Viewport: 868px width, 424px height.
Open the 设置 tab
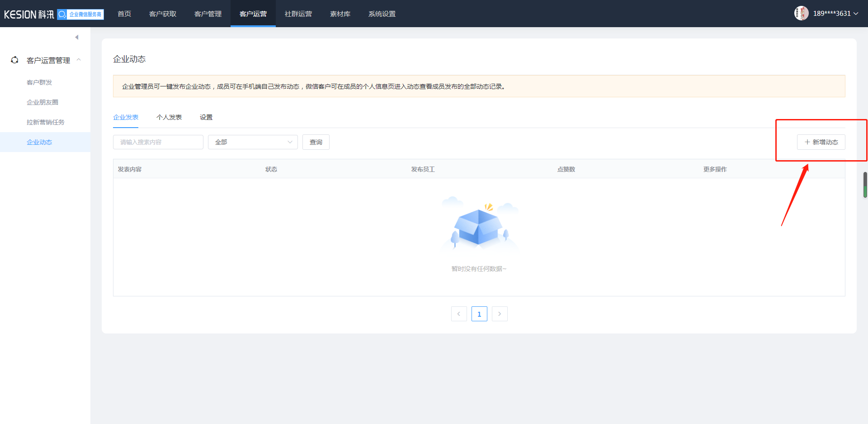(206, 117)
